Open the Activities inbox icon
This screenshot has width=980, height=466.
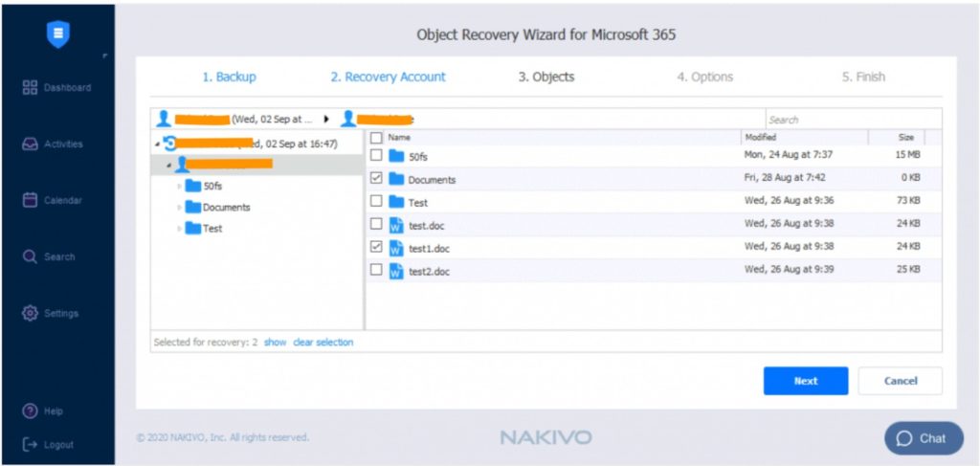(x=30, y=144)
